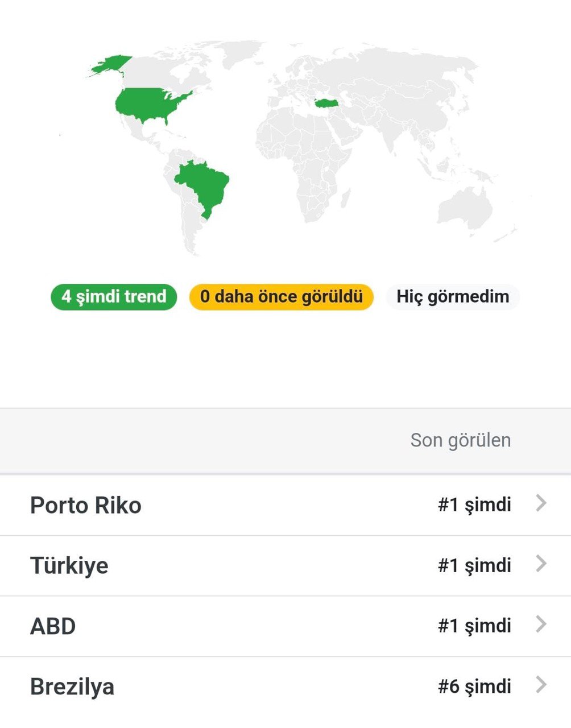Open Brezilya details via its chevron

coord(541,685)
